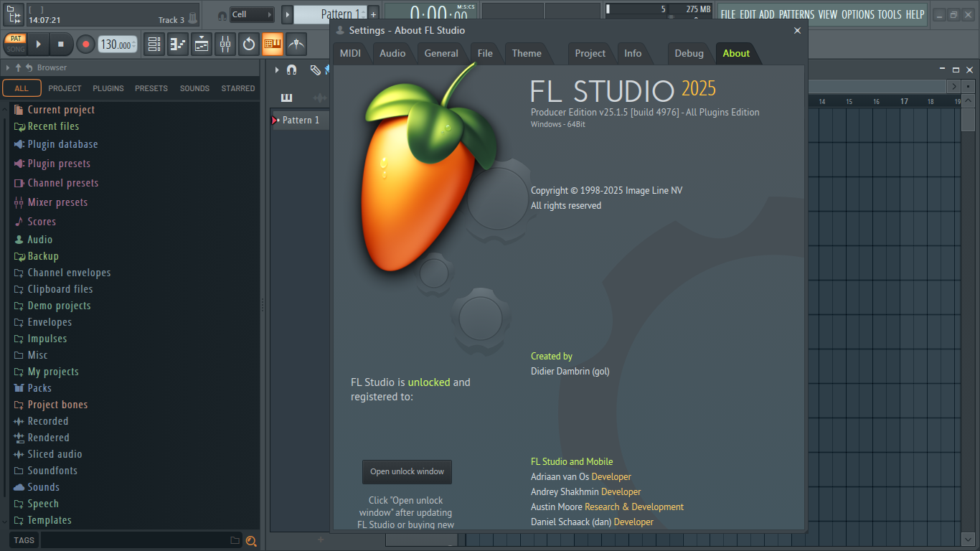Screen dimensions: 980x551
Task: Switch to the Audio settings tab
Action: pos(392,53)
